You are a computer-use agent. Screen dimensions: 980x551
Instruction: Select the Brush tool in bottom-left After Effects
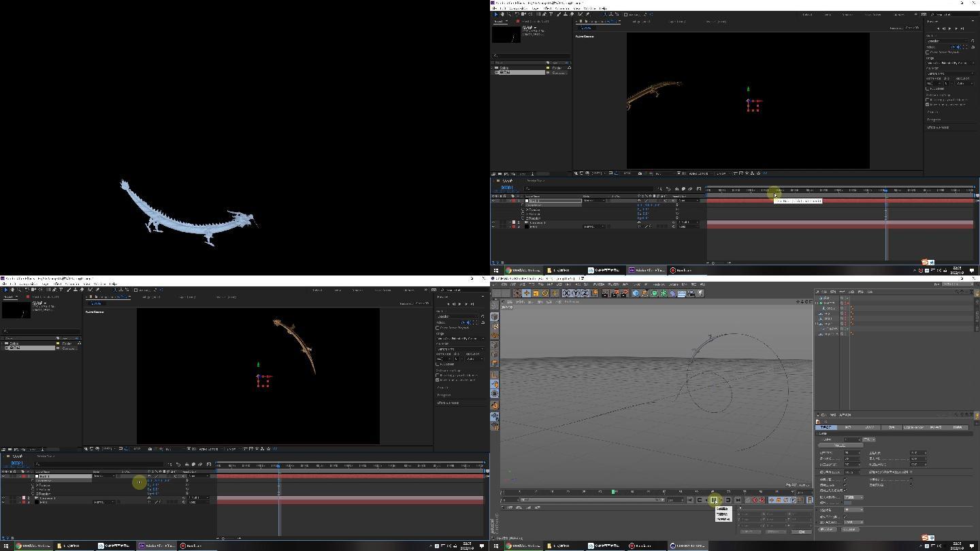point(69,289)
